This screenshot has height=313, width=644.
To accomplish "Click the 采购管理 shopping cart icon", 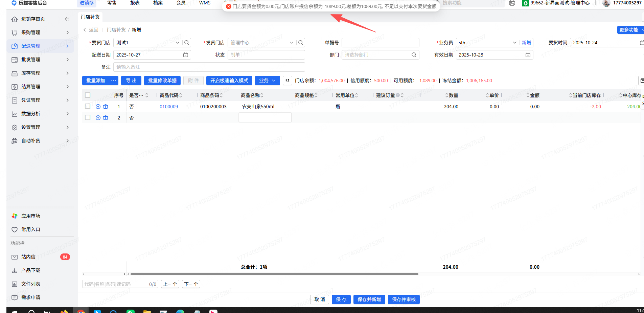I will (15, 32).
